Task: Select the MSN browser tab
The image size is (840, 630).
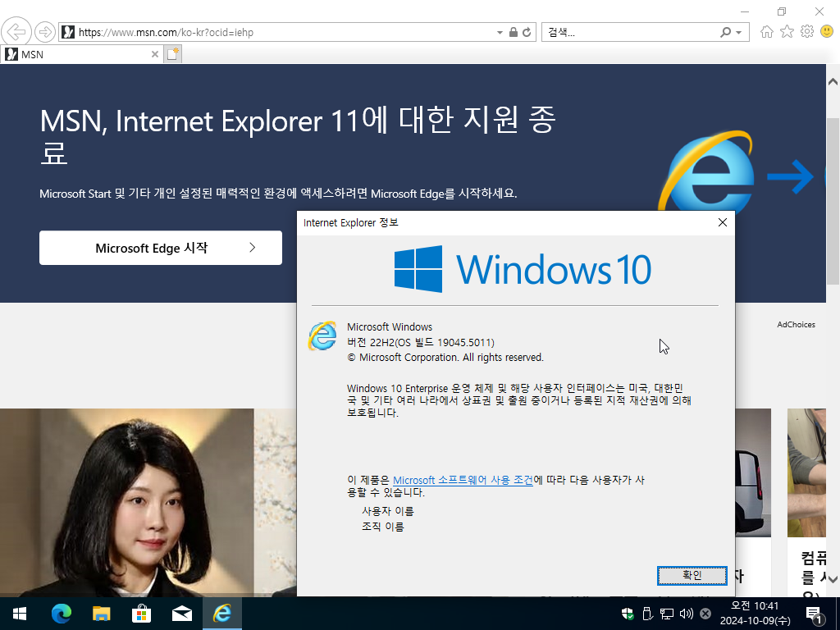Action: (x=80, y=54)
